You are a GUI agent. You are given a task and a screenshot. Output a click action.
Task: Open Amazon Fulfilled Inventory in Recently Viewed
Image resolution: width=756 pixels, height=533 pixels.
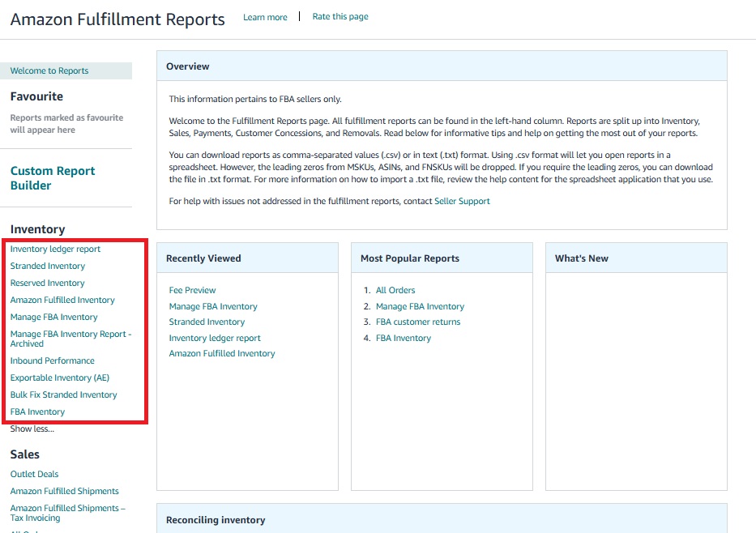222,354
